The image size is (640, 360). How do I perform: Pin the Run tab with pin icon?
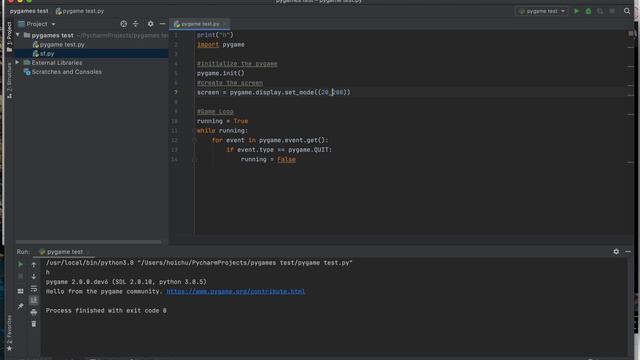(x=20, y=306)
